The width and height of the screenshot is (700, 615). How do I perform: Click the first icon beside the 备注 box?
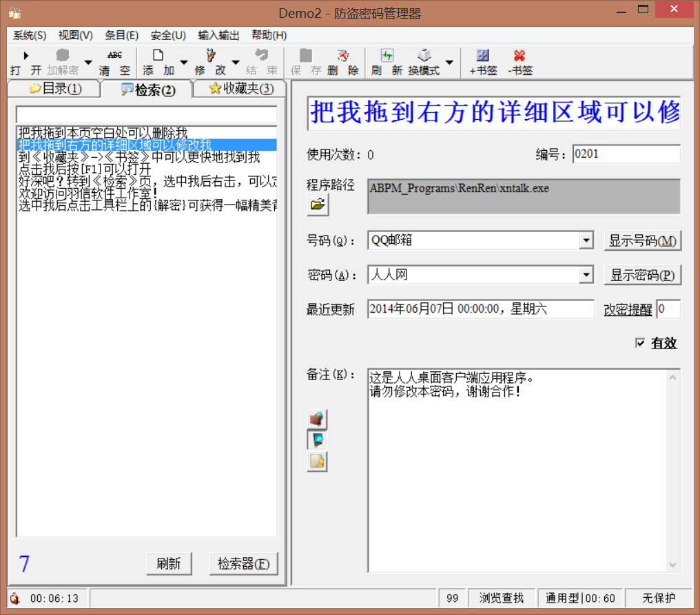(318, 419)
